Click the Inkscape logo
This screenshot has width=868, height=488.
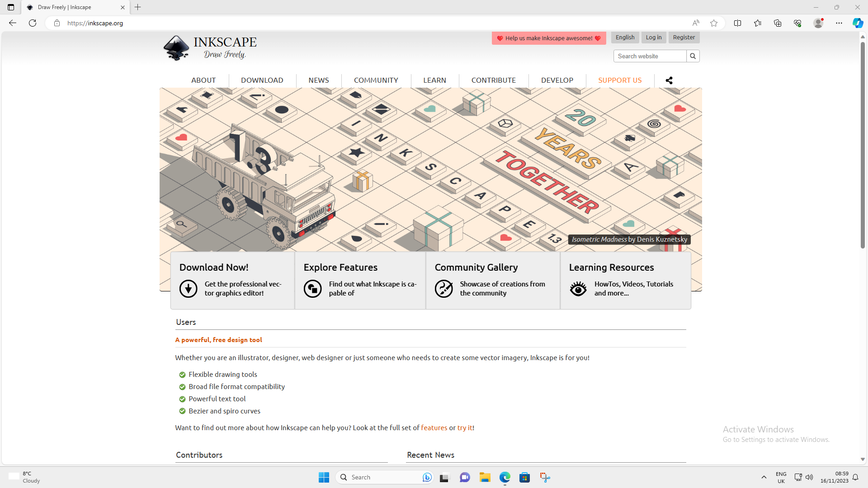click(176, 47)
